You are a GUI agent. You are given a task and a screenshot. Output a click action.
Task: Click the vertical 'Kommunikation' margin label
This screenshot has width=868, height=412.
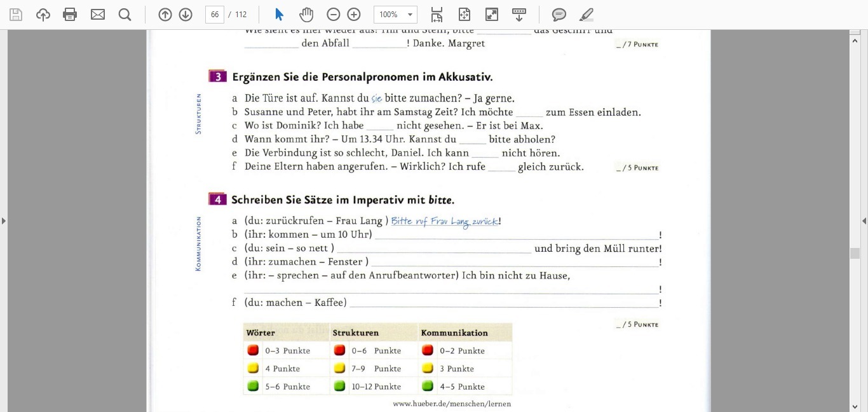(199, 244)
